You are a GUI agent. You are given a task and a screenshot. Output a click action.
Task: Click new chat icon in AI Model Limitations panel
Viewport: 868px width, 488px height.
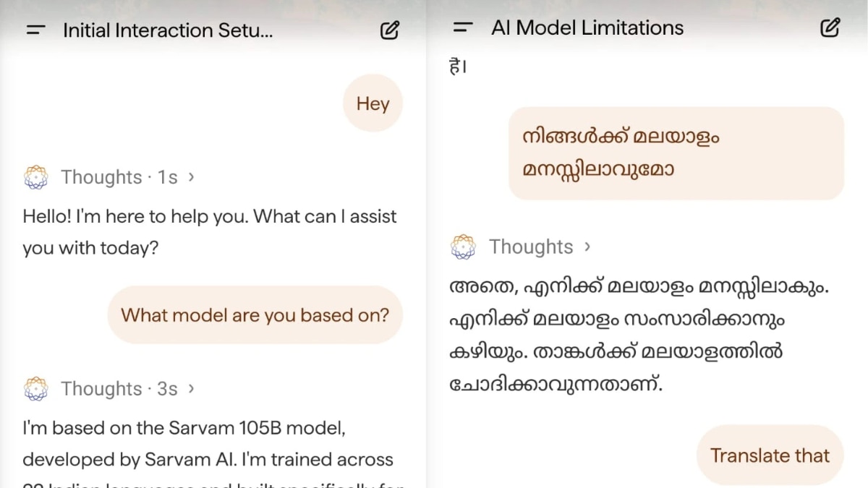[830, 28]
